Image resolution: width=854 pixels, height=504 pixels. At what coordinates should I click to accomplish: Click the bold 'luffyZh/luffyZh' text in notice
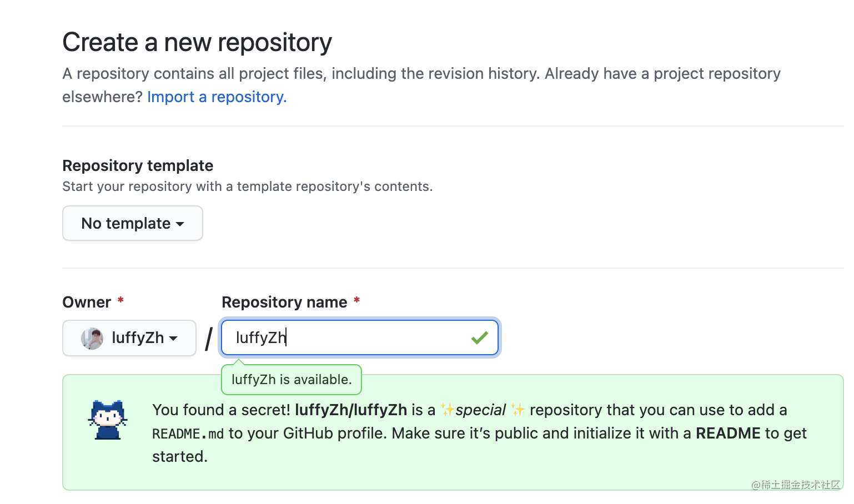pos(351,410)
